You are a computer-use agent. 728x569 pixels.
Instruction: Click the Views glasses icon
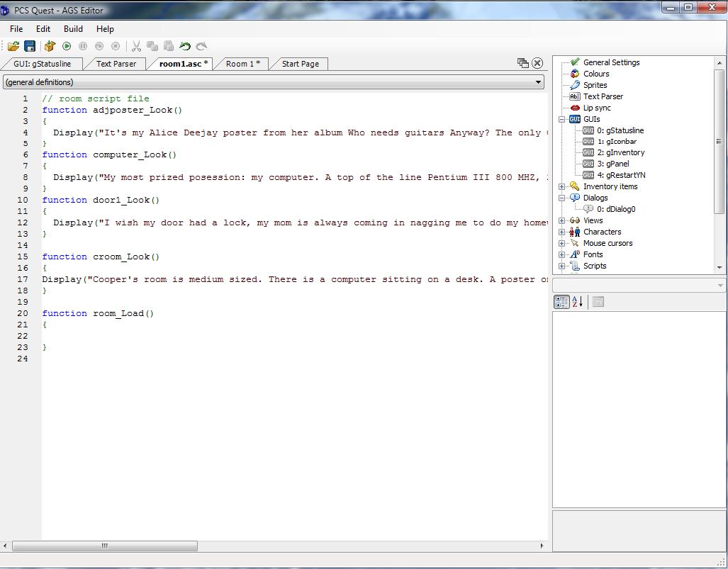(x=575, y=220)
